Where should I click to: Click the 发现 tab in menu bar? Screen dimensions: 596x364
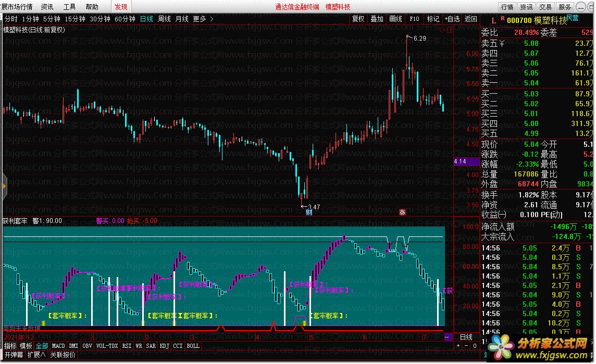[x=121, y=7]
